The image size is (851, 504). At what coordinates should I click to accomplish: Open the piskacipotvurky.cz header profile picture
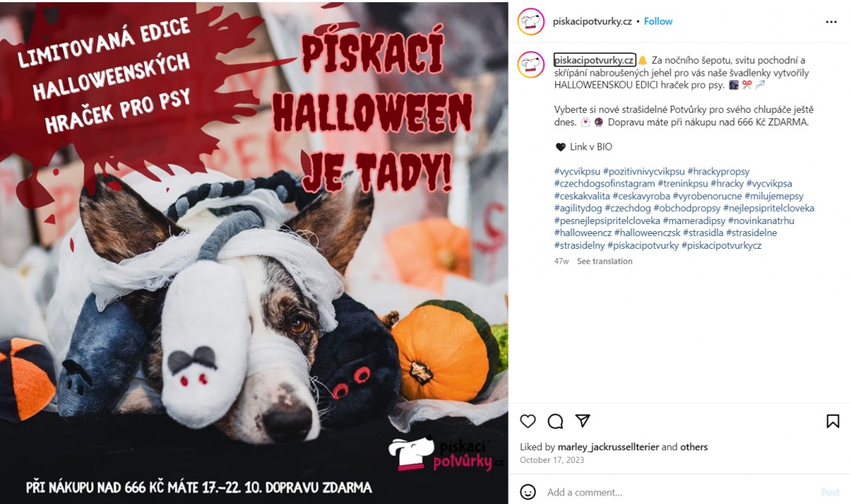tap(530, 22)
